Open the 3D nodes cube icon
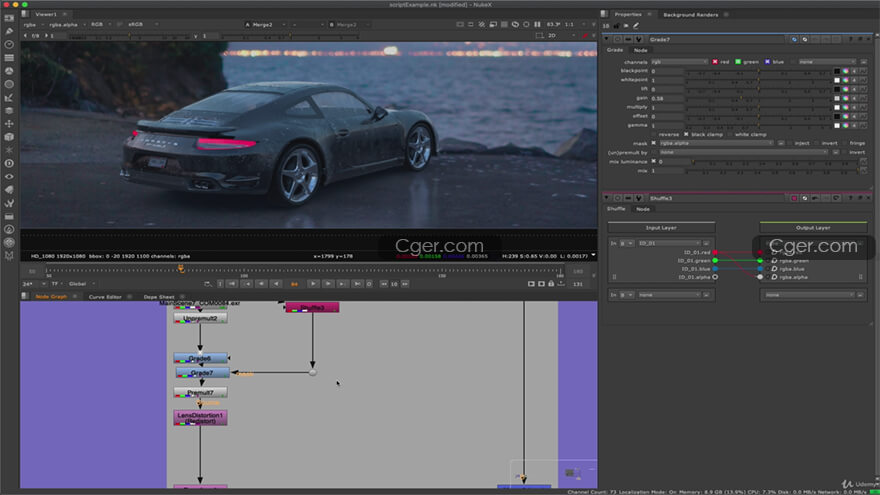The height and width of the screenshot is (495, 880). point(9,137)
